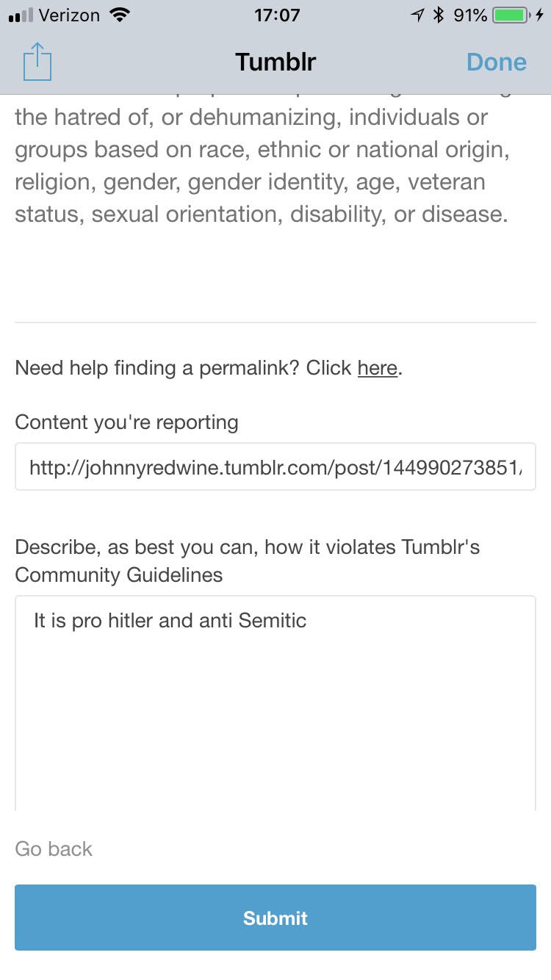Image resolution: width=551 pixels, height=980 pixels.
Task: Tap the cellular signal strength icon
Action: tap(21, 15)
